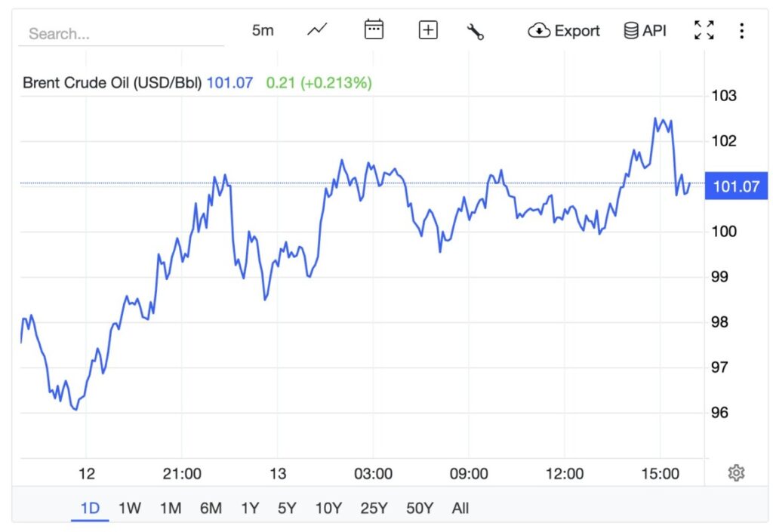
Task: Switch to the 1W time range
Action: click(130, 508)
